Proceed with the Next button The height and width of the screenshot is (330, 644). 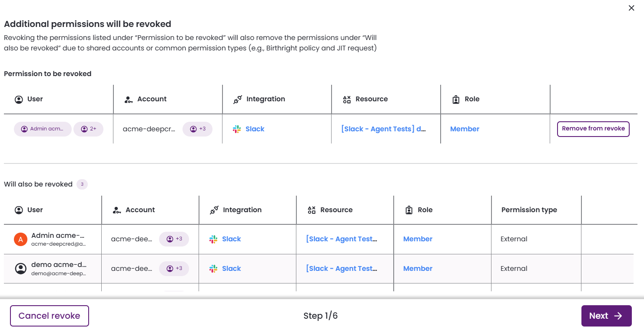pyautogui.click(x=607, y=316)
